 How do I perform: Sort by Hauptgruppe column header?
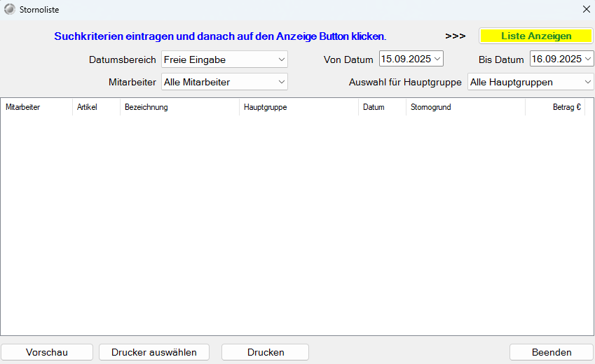(x=299, y=107)
